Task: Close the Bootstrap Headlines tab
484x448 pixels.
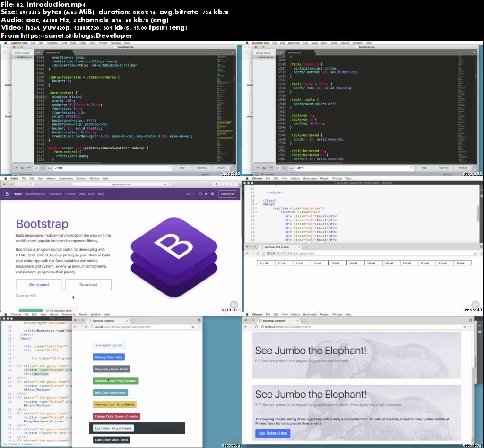Action: tap(127, 321)
